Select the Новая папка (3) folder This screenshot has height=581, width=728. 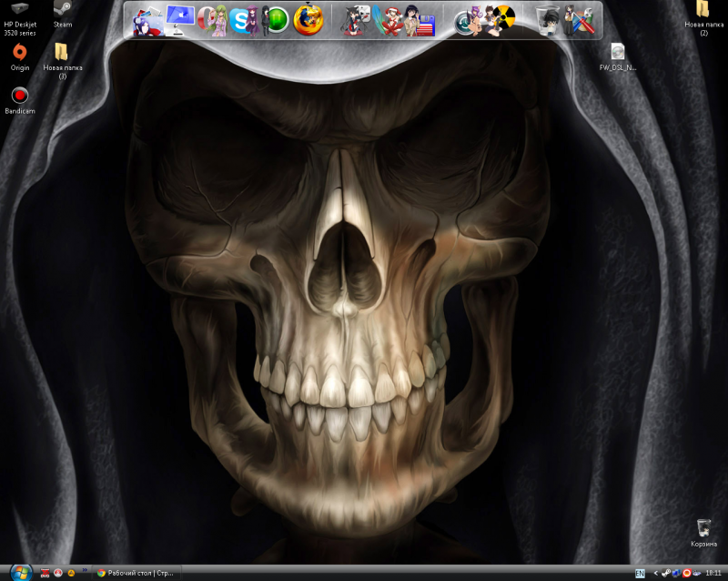[62, 61]
